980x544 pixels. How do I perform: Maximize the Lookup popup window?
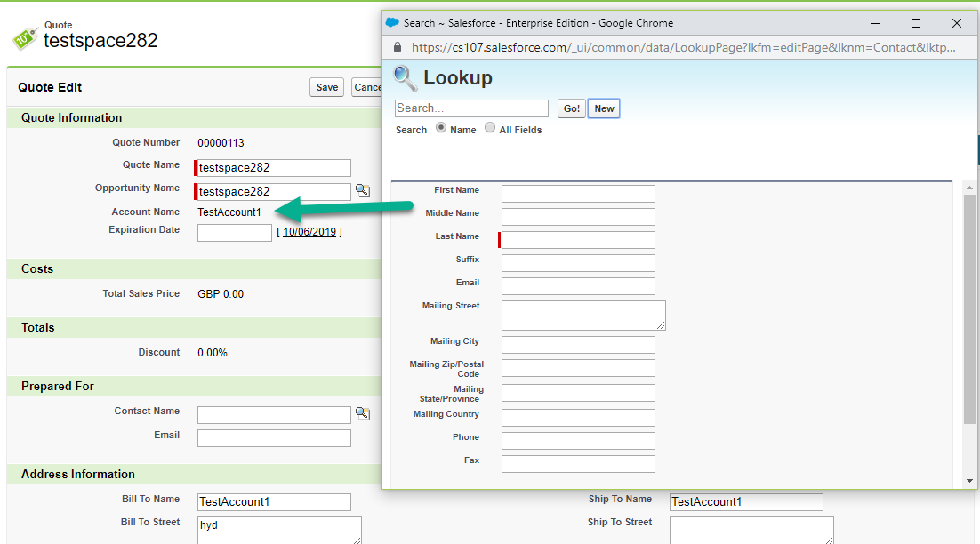(916, 23)
